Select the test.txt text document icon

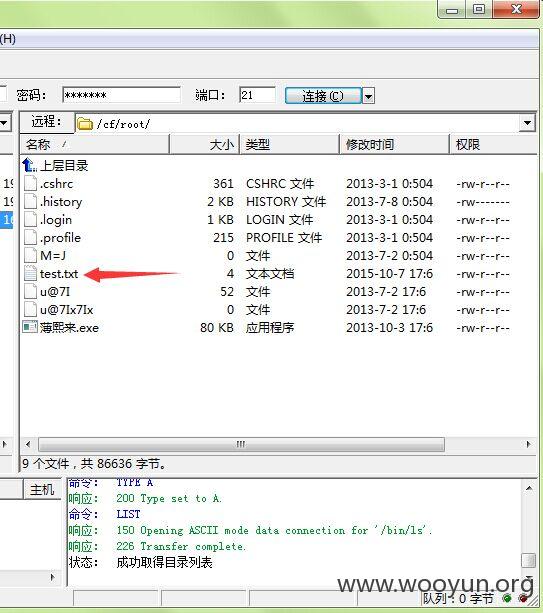pyautogui.click(x=30, y=273)
